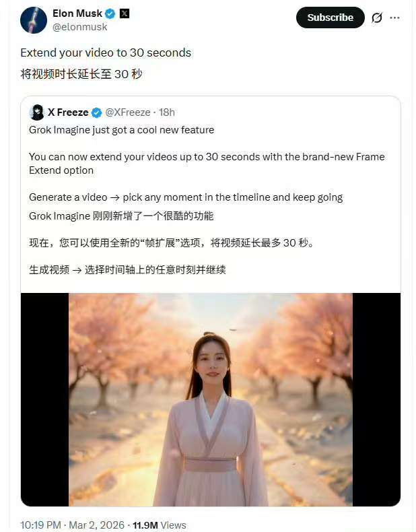Click the Grok slash-circle icon next to Subscribe

[377, 18]
